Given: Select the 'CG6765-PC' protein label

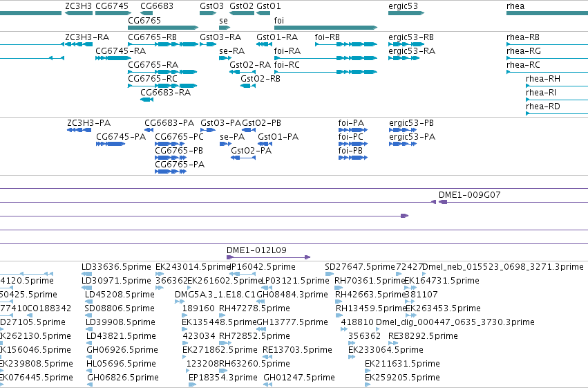Looking at the screenshot, I should [x=179, y=137].
